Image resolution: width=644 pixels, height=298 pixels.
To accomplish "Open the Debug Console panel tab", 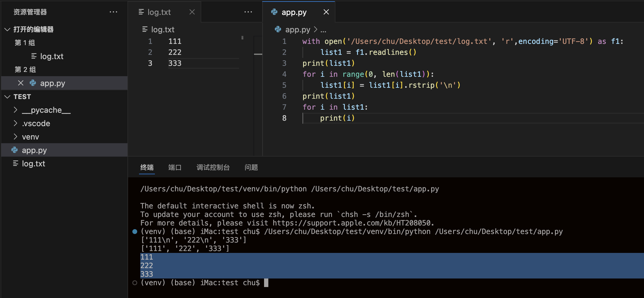I will (x=213, y=167).
